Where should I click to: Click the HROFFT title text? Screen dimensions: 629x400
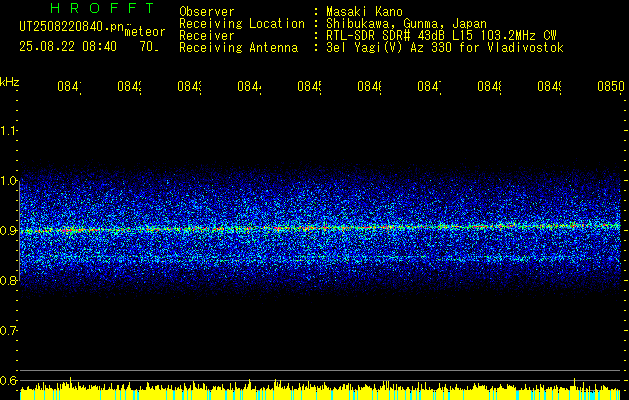pyautogui.click(x=102, y=8)
